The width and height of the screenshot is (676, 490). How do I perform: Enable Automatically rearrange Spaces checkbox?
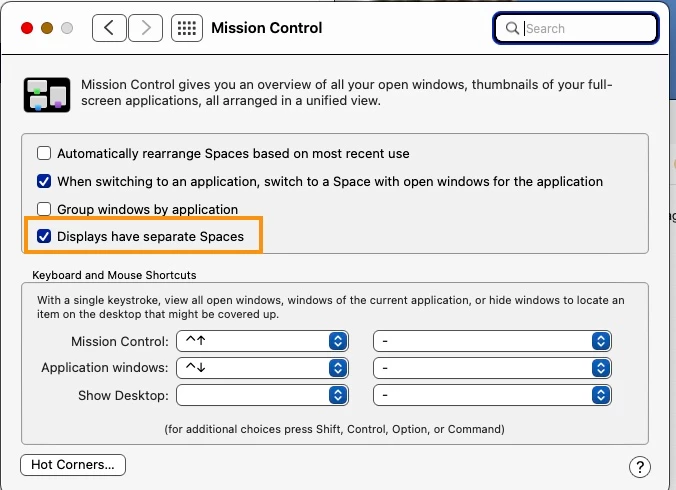tap(44, 153)
